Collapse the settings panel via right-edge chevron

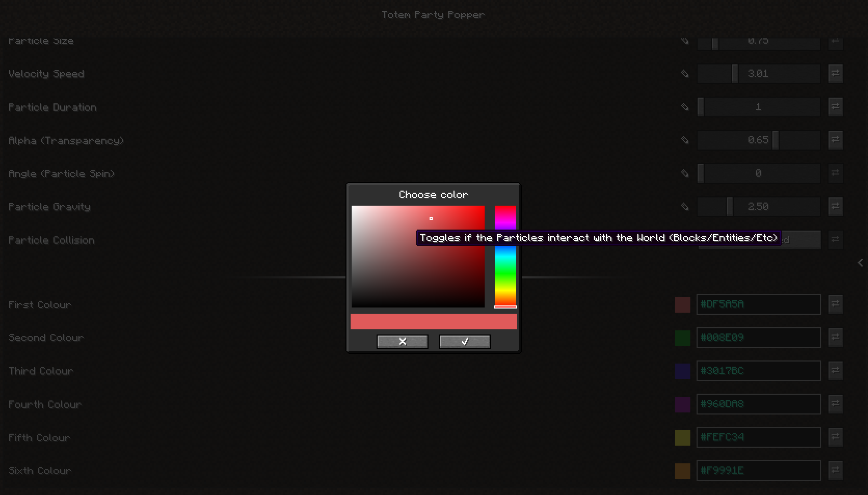coord(860,262)
